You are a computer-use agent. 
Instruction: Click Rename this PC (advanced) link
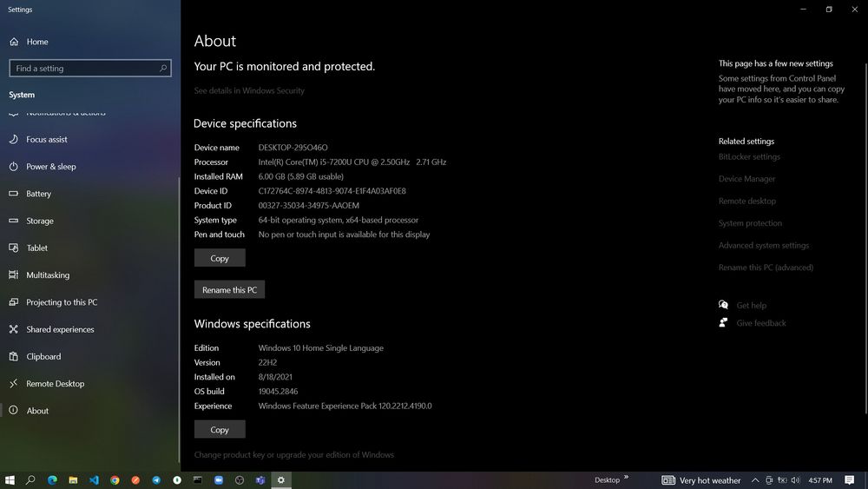766,268
